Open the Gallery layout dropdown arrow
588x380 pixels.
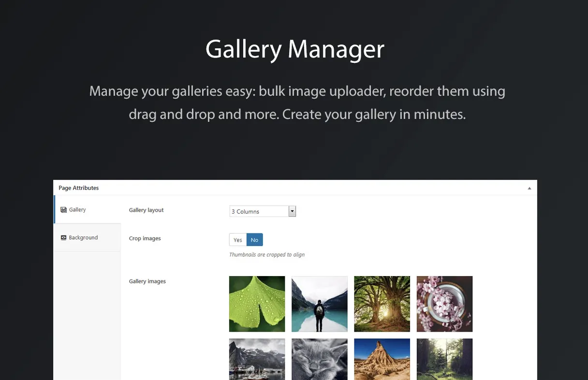coord(292,211)
